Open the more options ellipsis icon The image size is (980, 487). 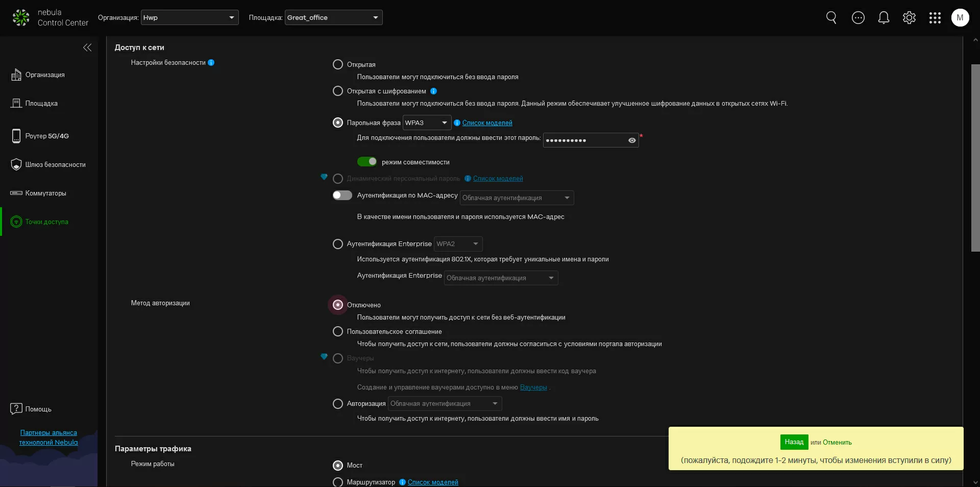tap(858, 18)
